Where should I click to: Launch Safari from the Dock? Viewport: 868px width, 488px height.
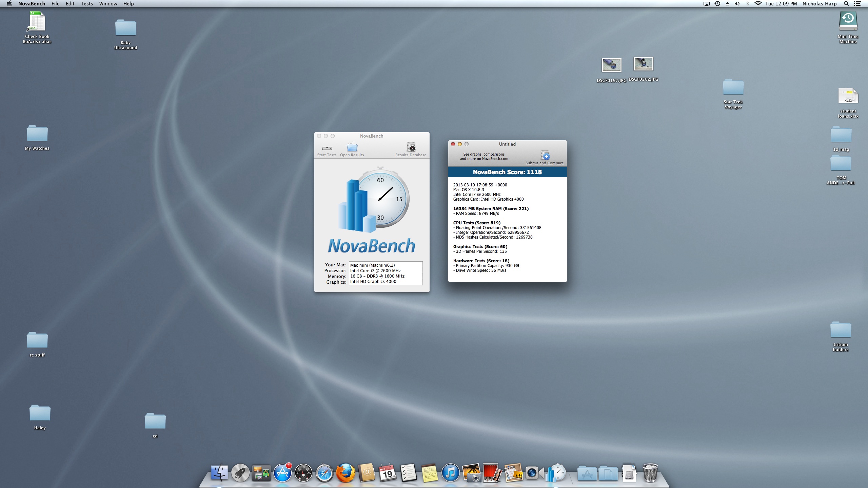324,472
